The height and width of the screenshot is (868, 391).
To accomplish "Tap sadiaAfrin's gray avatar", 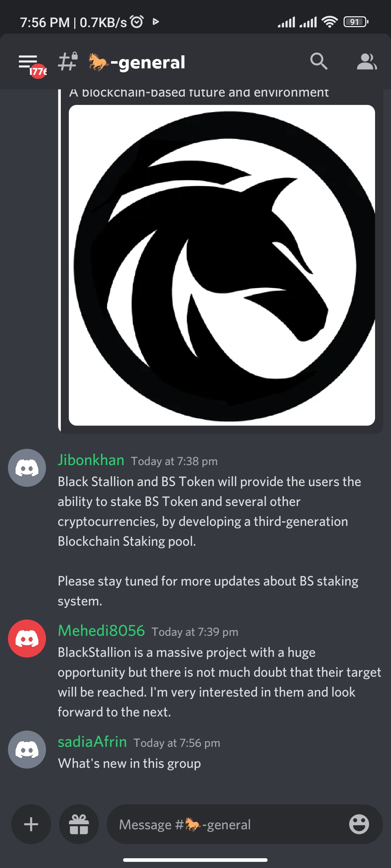I will [27, 750].
